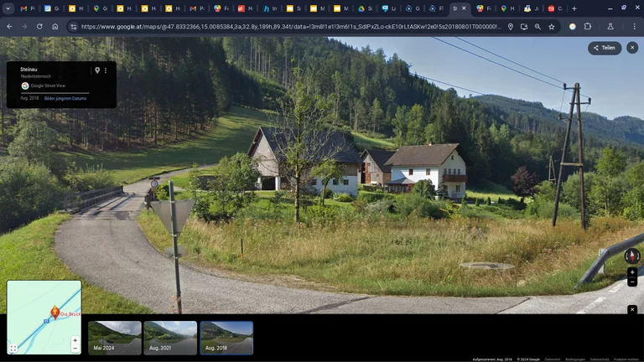Viewport: 644px width, 362px height.
Task: Open a new browser tab
Action: click(x=574, y=8)
